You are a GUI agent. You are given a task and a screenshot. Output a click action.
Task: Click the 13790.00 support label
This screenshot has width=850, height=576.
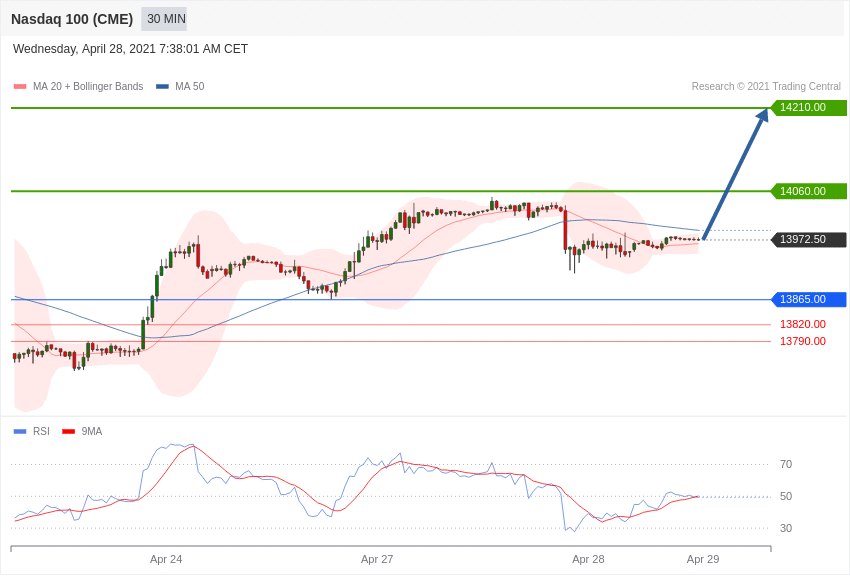(803, 341)
